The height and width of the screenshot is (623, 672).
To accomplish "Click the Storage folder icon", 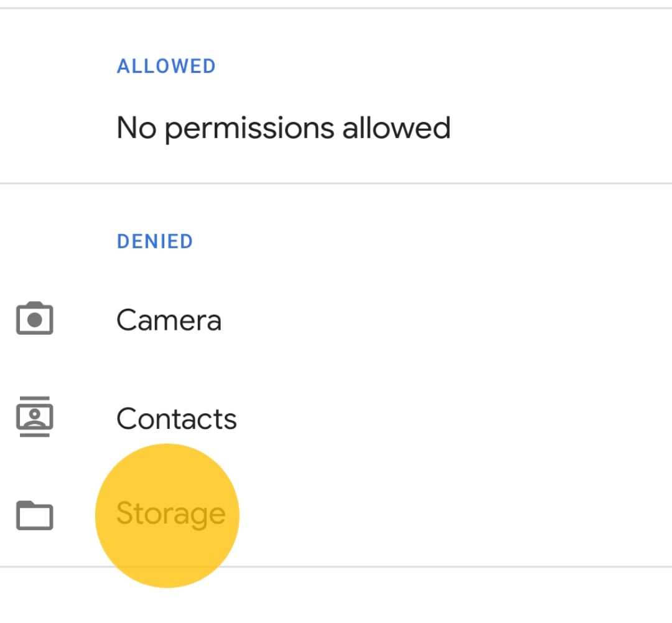I will coord(35,515).
